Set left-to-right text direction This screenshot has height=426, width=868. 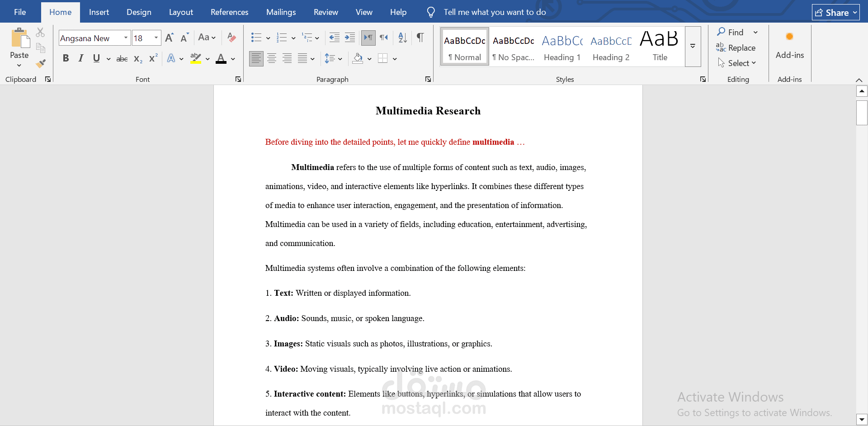pyautogui.click(x=368, y=38)
